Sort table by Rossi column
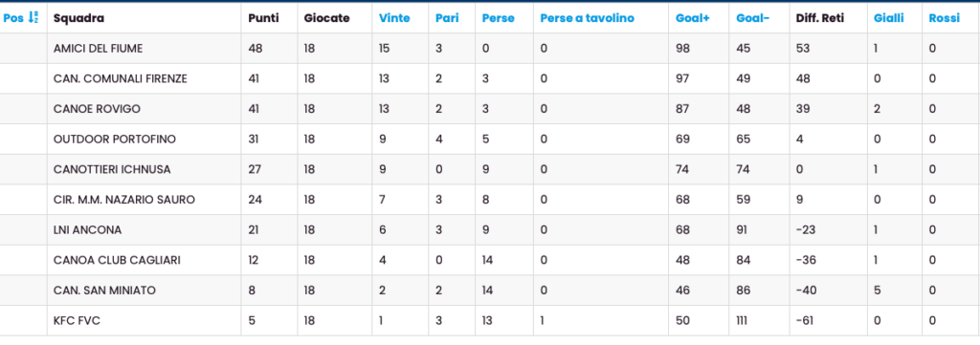The height and width of the screenshot is (345, 980). tap(944, 18)
